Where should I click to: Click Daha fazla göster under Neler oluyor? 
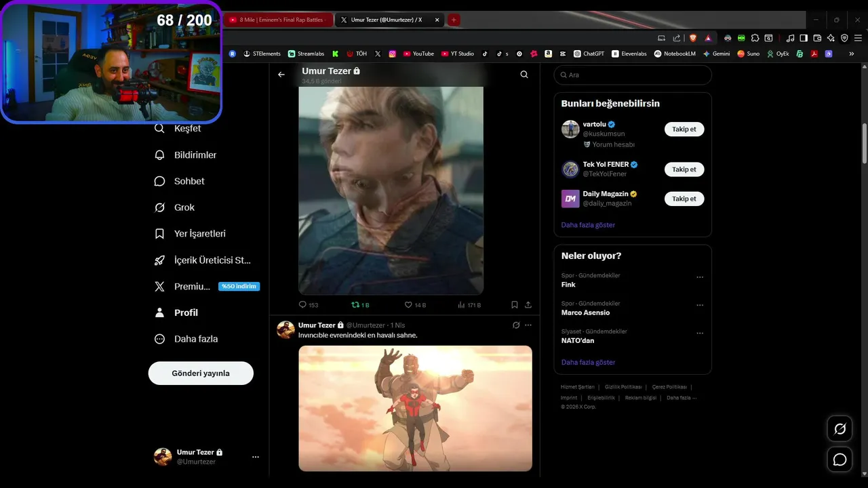[588, 363]
